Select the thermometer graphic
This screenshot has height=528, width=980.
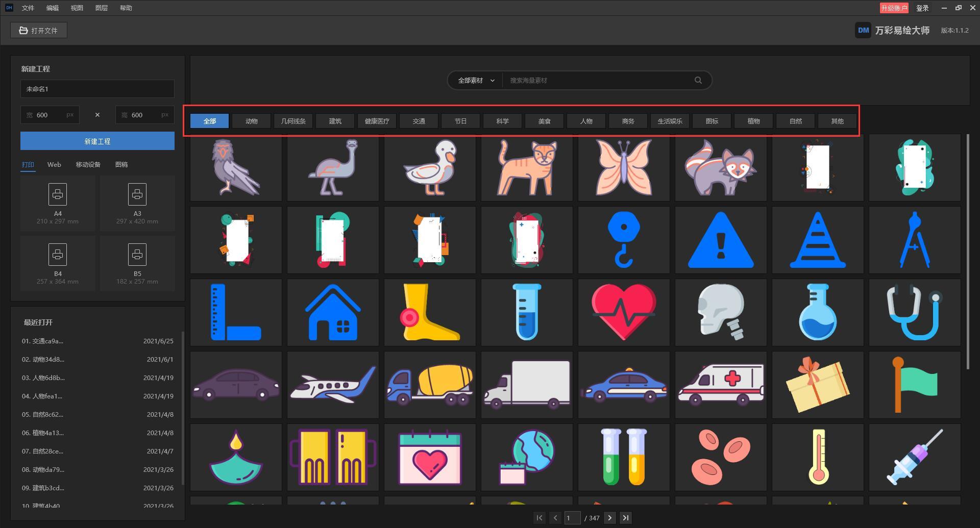tap(818, 457)
